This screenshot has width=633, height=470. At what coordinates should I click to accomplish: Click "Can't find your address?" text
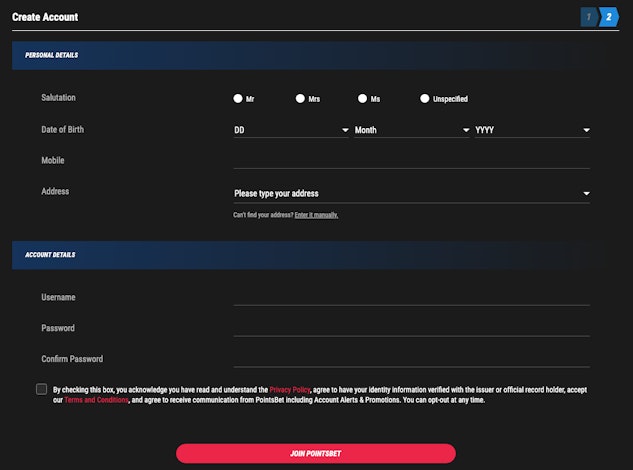point(263,215)
